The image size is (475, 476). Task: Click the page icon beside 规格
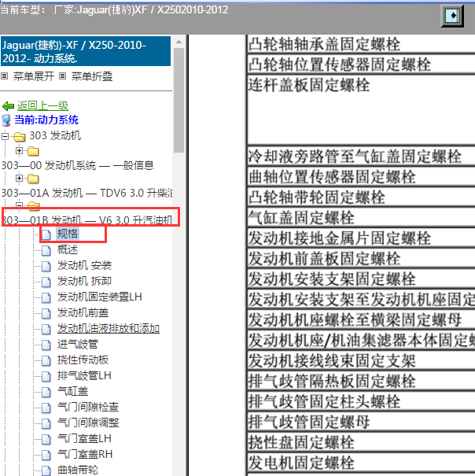tap(46, 234)
